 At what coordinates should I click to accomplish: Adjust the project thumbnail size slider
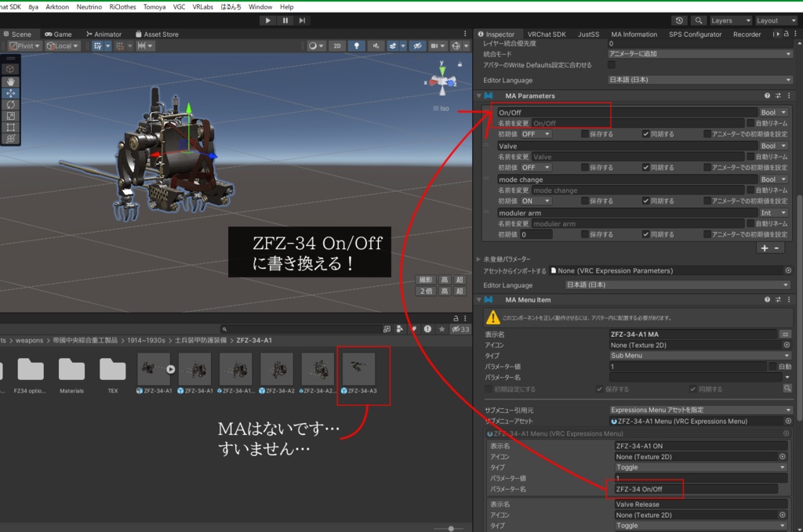click(x=451, y=528)
